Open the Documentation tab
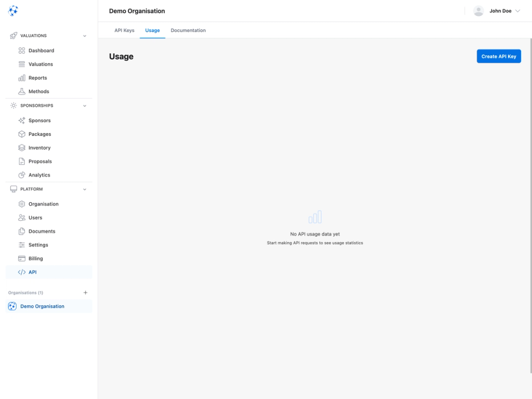 pos(188,30)
